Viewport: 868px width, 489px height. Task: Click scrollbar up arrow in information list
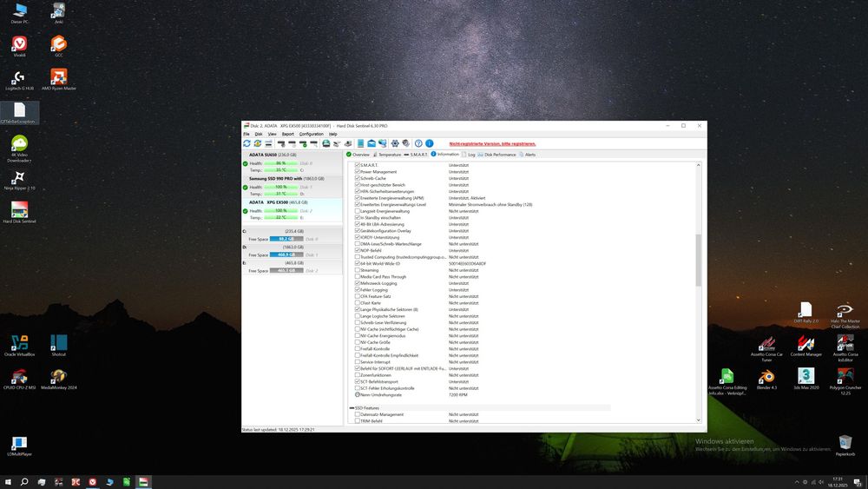(698, 165)
